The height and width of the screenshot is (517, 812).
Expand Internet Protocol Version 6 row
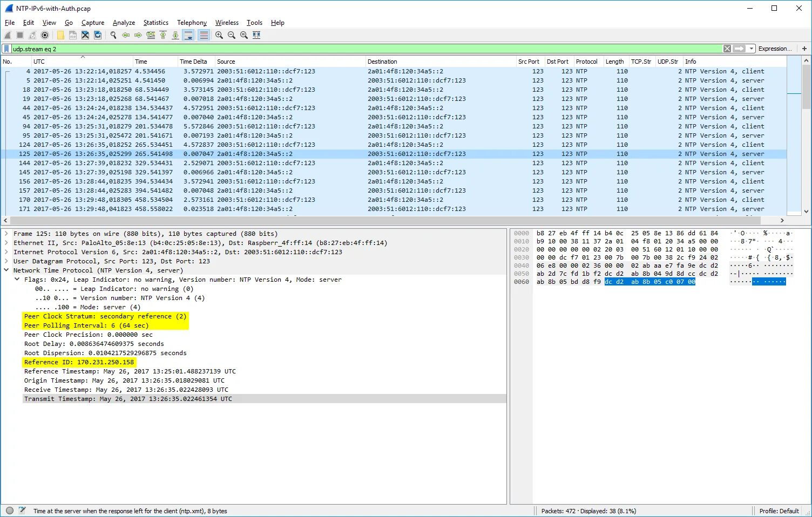click(6, 252)
